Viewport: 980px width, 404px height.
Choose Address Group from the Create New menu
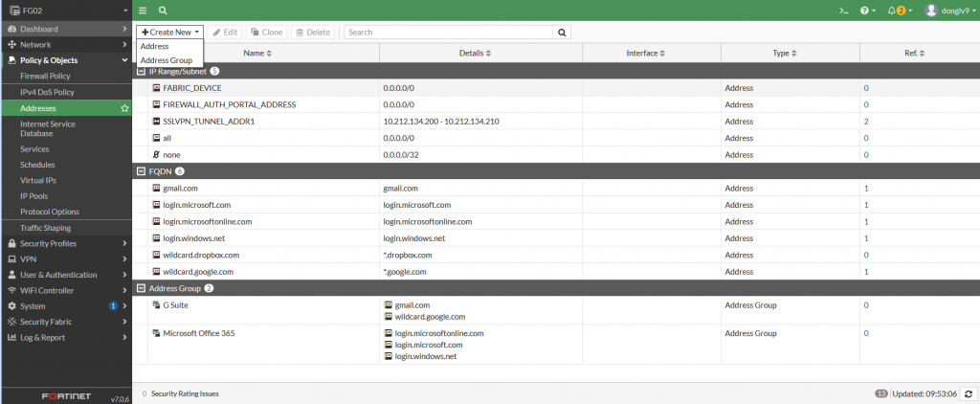click(167, 60)
